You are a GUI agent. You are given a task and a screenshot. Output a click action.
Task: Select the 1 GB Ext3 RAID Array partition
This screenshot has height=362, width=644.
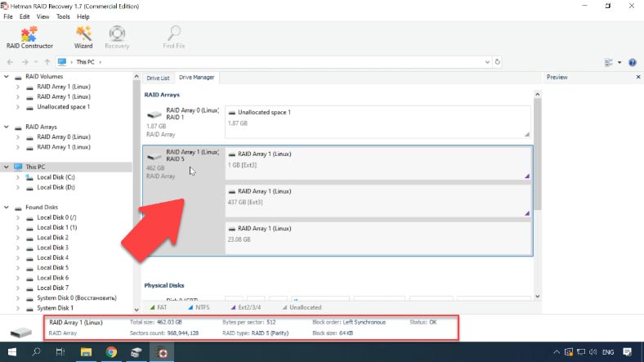pos(378,163)
